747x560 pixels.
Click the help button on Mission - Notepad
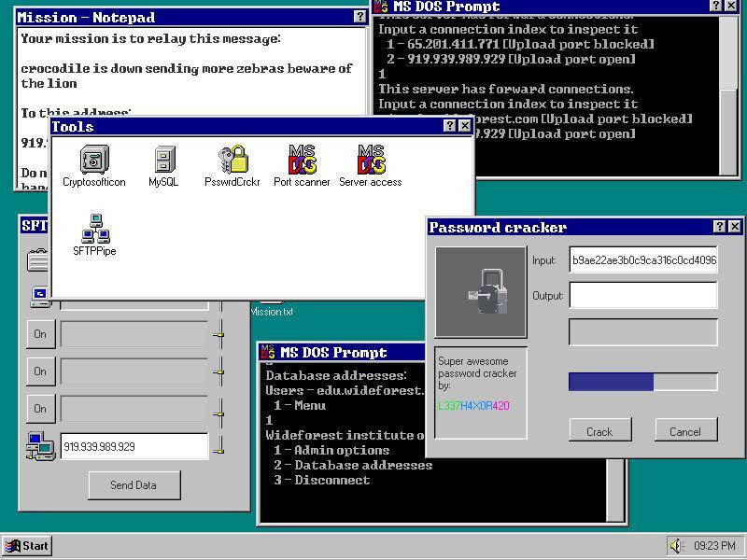point(360,17)
